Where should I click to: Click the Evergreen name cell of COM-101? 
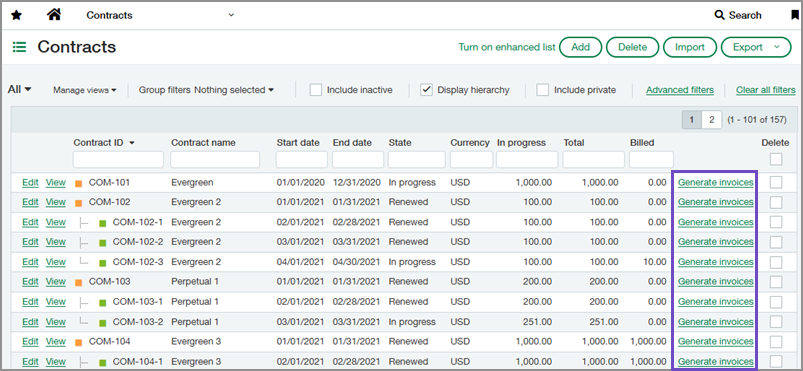point(192,182)
